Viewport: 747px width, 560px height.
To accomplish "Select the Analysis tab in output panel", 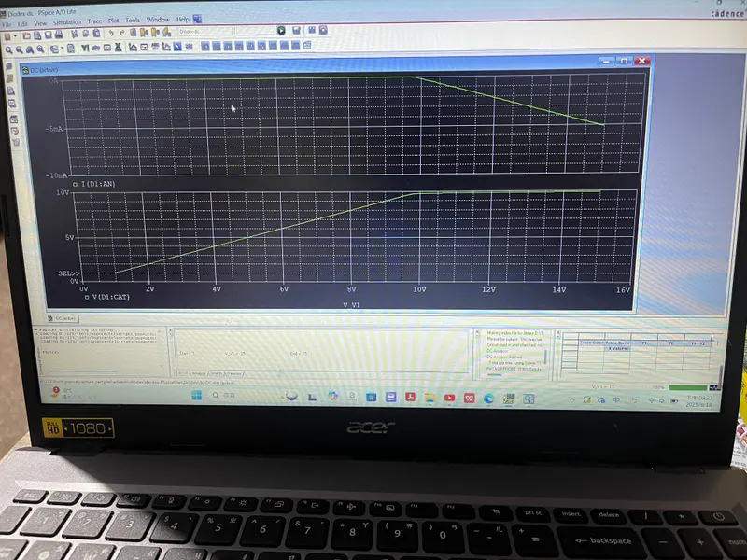I will coord(197,374).
